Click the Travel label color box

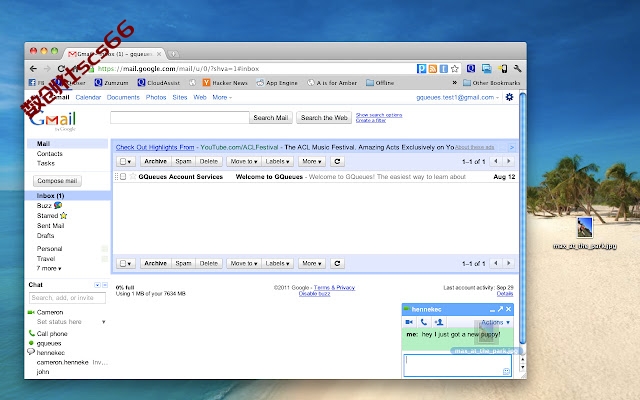tap(104, 259)
